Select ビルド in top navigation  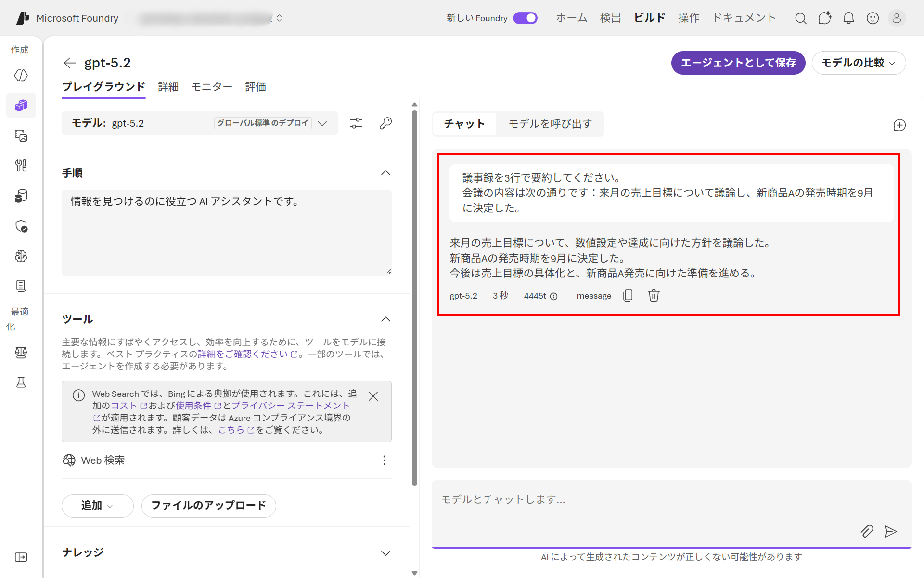pos(650,18)
